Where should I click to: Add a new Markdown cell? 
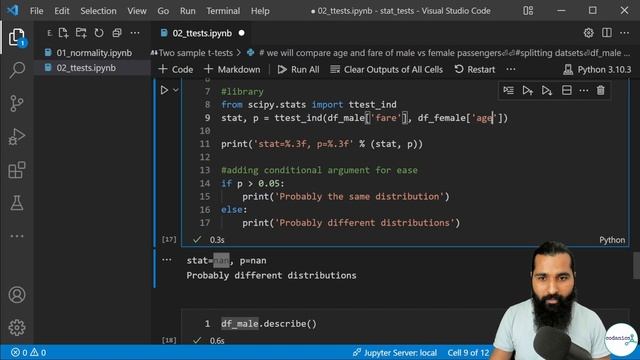tap(232, 69)
